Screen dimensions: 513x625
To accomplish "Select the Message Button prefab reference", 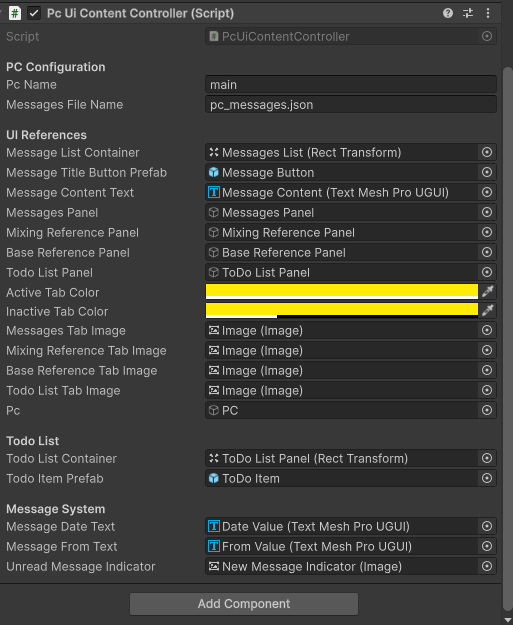I will click(x=342, y=172).
